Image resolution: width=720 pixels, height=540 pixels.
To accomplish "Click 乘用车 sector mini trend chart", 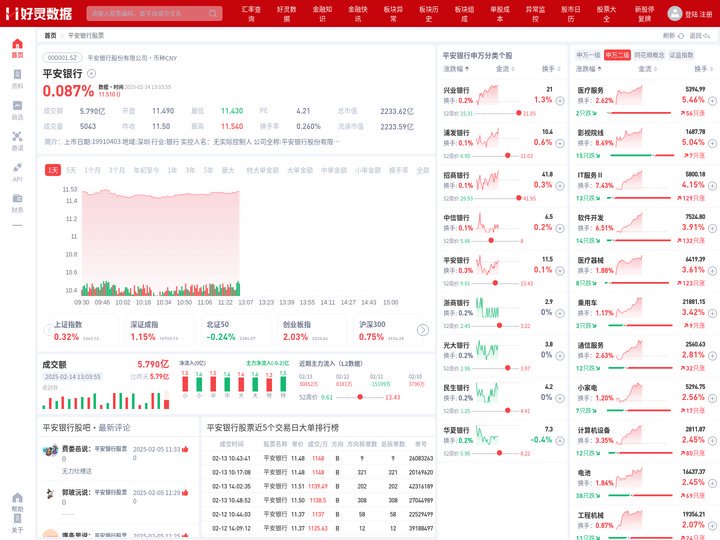I will tap(629, 307).
